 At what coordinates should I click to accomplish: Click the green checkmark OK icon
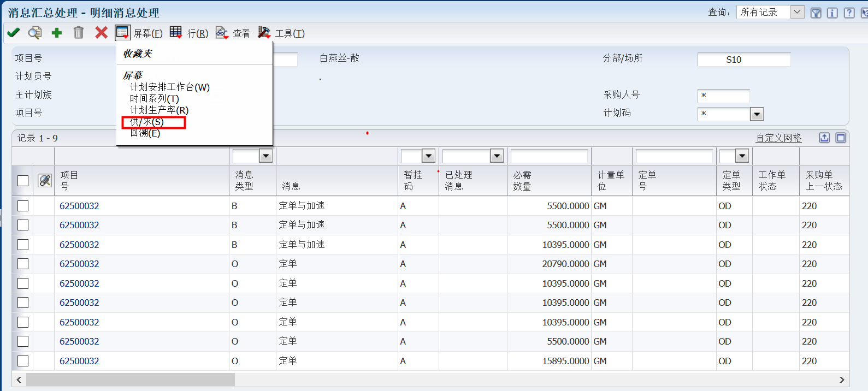click(x=13, y=33)
